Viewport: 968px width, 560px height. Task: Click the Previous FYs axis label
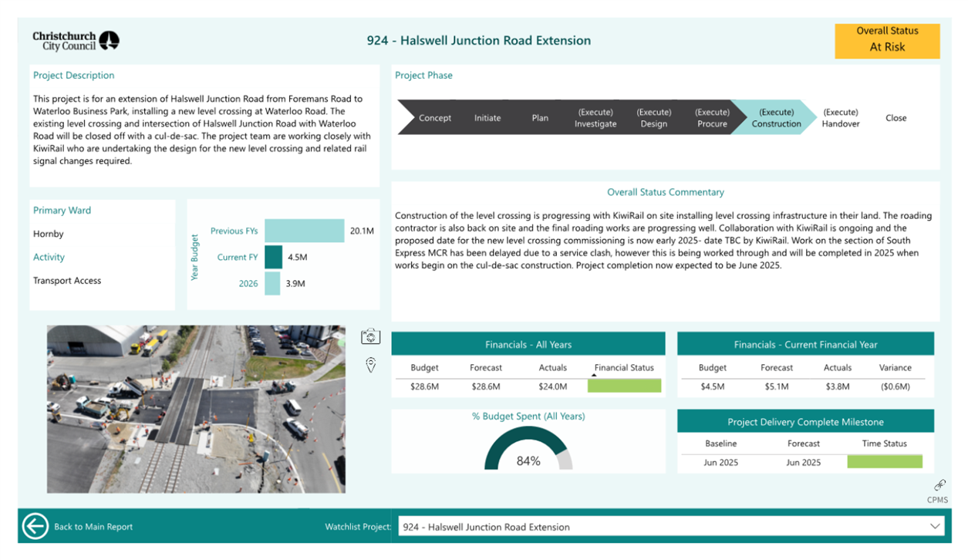234,231
